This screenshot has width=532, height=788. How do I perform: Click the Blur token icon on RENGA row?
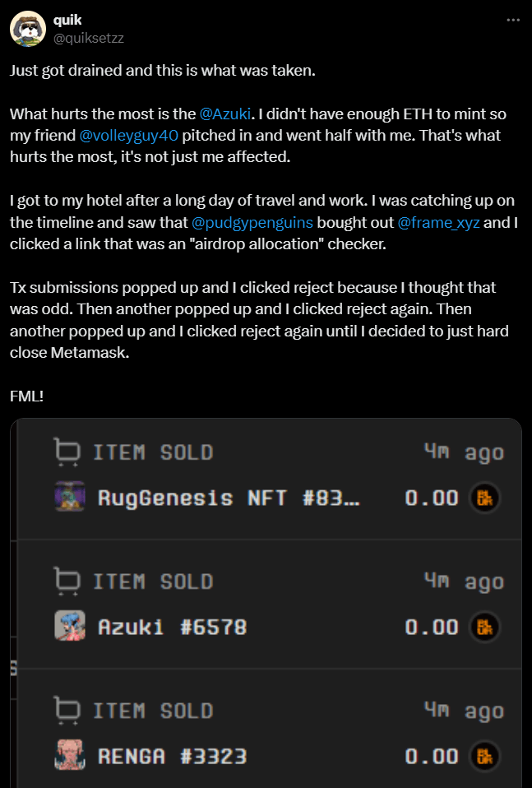485,757
